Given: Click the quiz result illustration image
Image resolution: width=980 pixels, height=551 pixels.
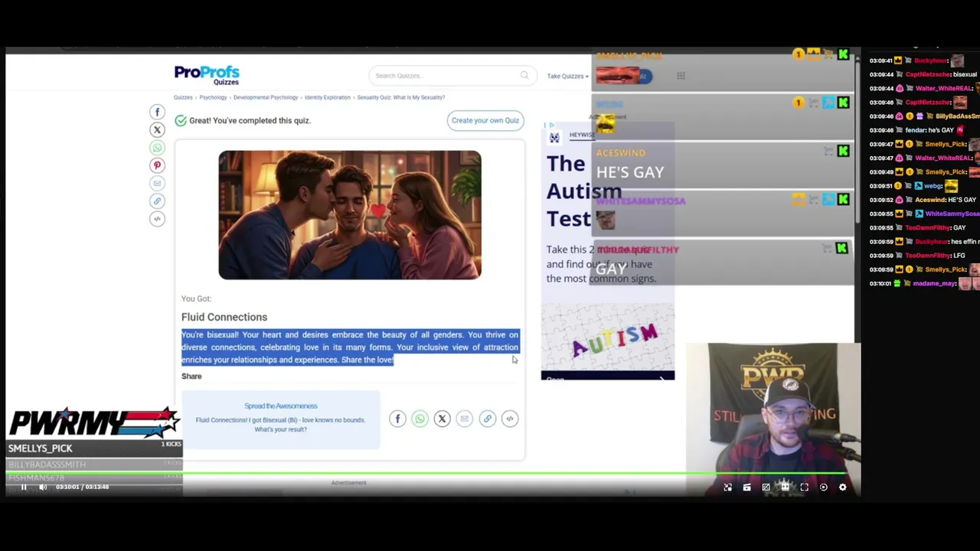Looking at the screenshot, I should (350, 215).
